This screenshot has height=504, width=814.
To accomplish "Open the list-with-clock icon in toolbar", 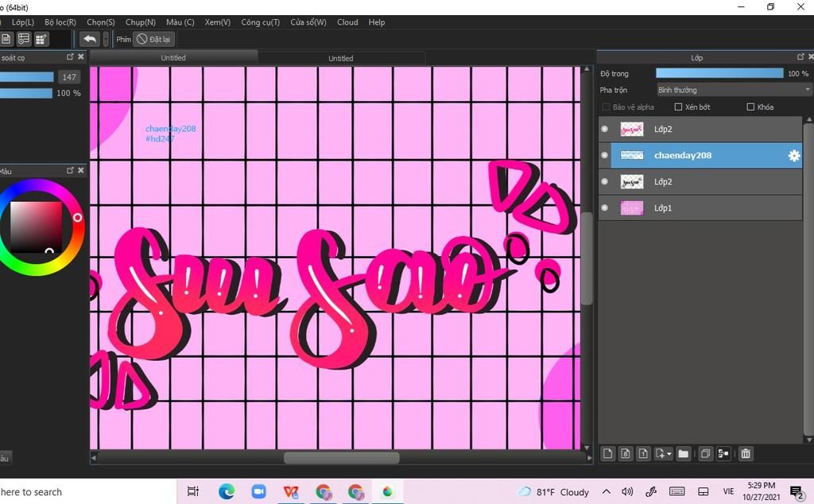I will pyautogui.click(x=23, y=39).
